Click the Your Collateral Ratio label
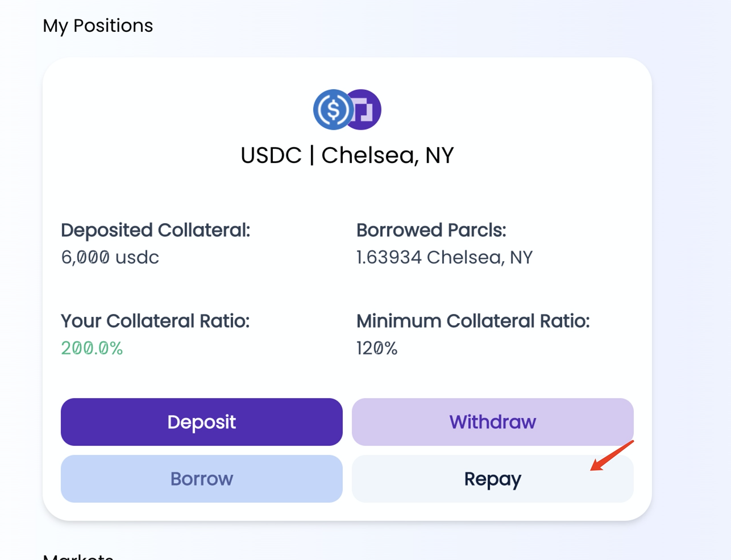 (155, 321)
